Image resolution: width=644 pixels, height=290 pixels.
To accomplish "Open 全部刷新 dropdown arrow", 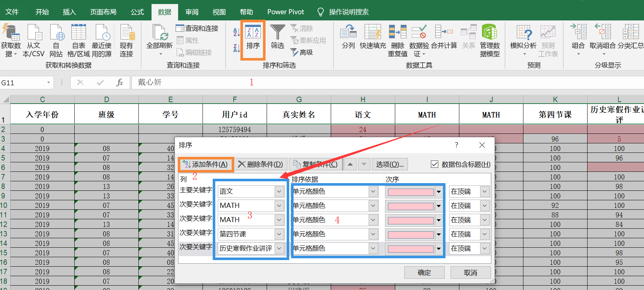I will (x=161, y=54).
